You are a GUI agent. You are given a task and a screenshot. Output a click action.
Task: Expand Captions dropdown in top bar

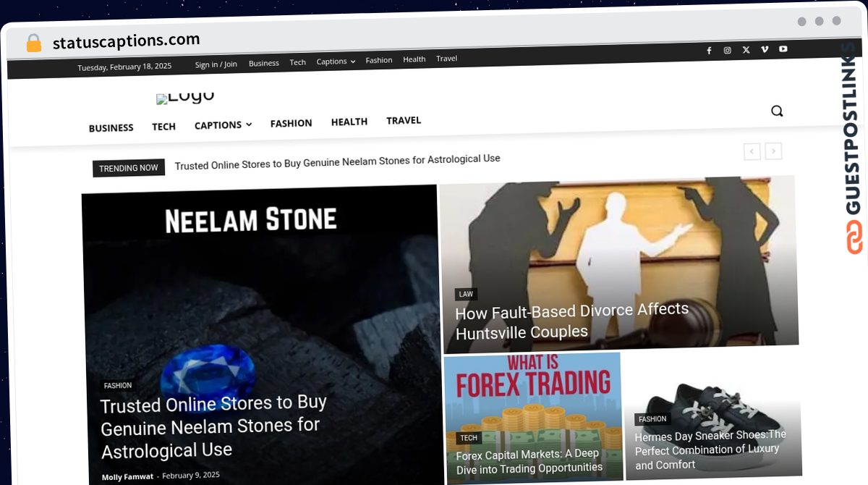click(336, 62)
